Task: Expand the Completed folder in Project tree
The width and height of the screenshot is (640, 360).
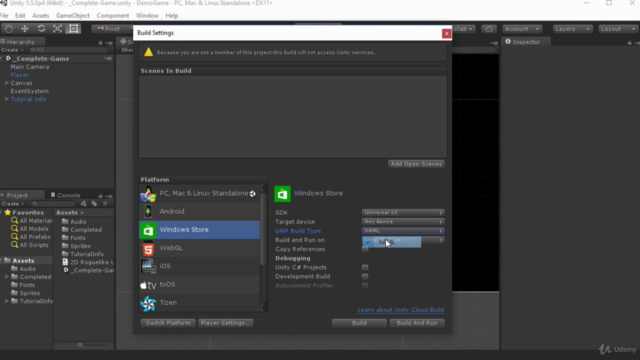Action: 7,277
